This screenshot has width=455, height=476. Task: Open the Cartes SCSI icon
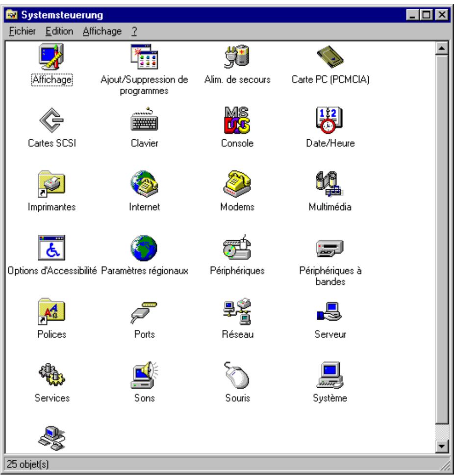[51, 120]
